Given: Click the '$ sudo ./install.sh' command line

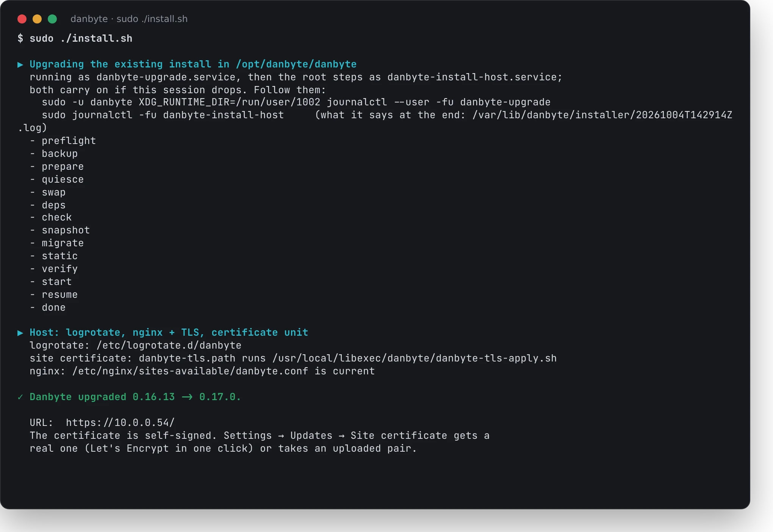Looking at the screenshot, I should 75,39.
